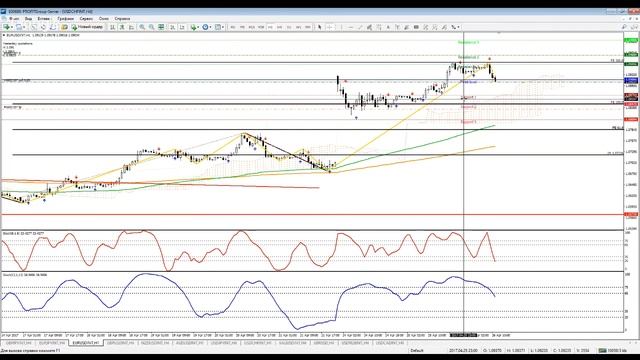The width and height of the screenshot is (640, 360).
Task: Open the Вид menu
Action: pos(28,19)
